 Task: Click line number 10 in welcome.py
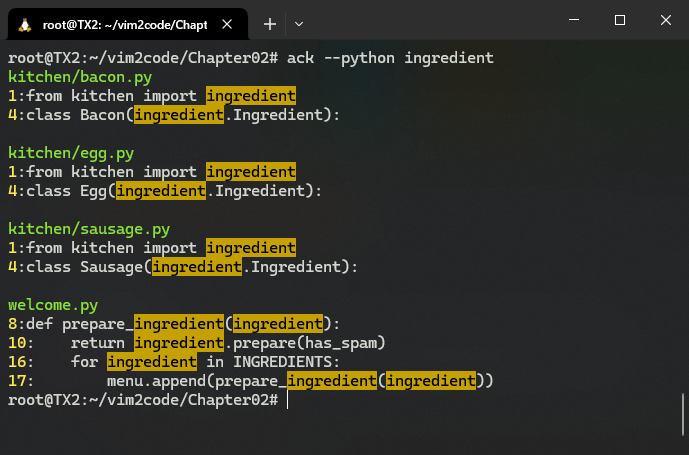(17, 343)
